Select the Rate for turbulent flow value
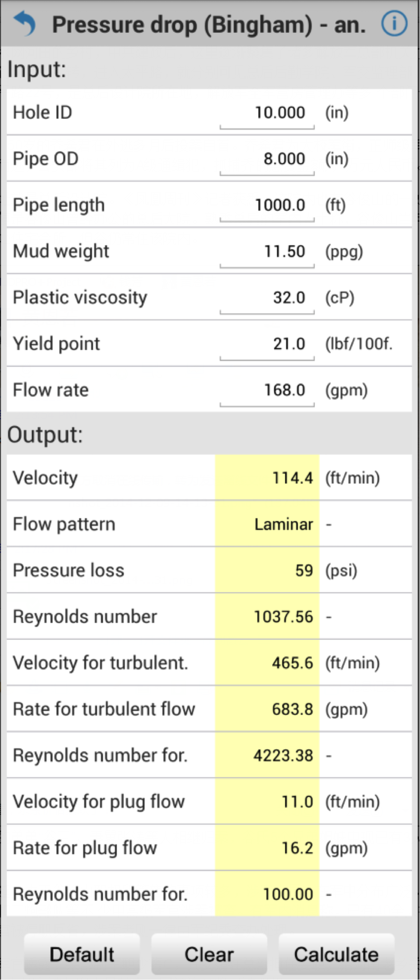The height and width of the screenshot is (980, 420). point(267,709)
